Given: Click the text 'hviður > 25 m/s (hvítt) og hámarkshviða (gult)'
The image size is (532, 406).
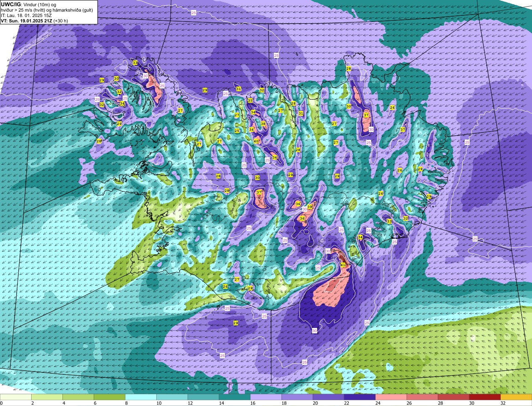Looking at the screenshot, I should 47,10.
